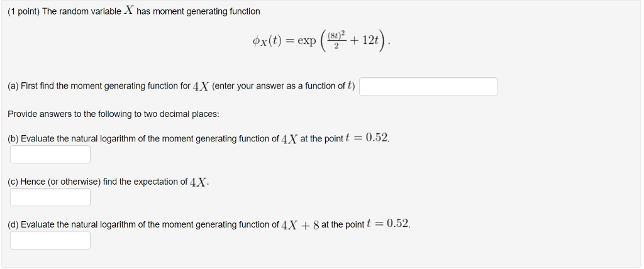Click the italic t before part (a) box
This screenshot has height=269, width=644.
[350, 86]
